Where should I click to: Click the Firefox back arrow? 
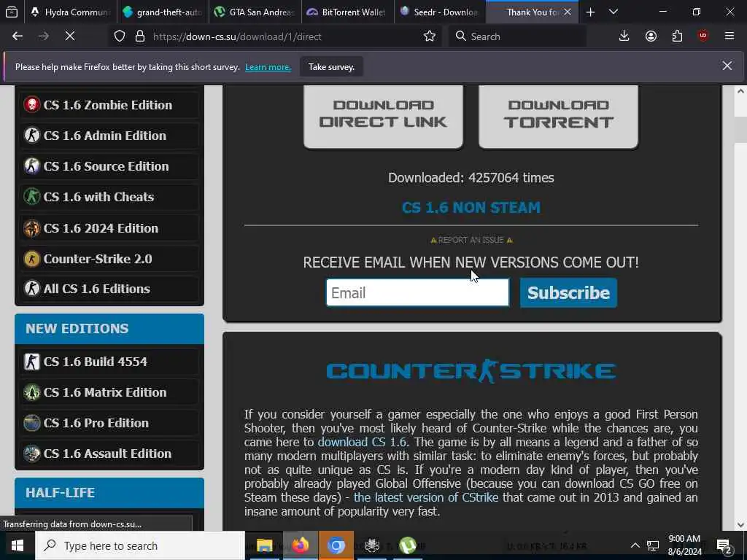[x=18, y=36]
